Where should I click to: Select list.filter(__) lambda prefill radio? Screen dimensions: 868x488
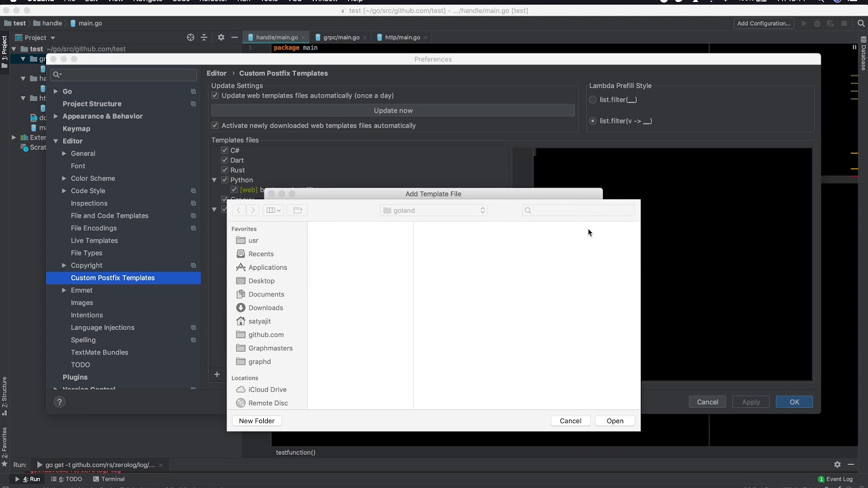click(x=593, y=100)
